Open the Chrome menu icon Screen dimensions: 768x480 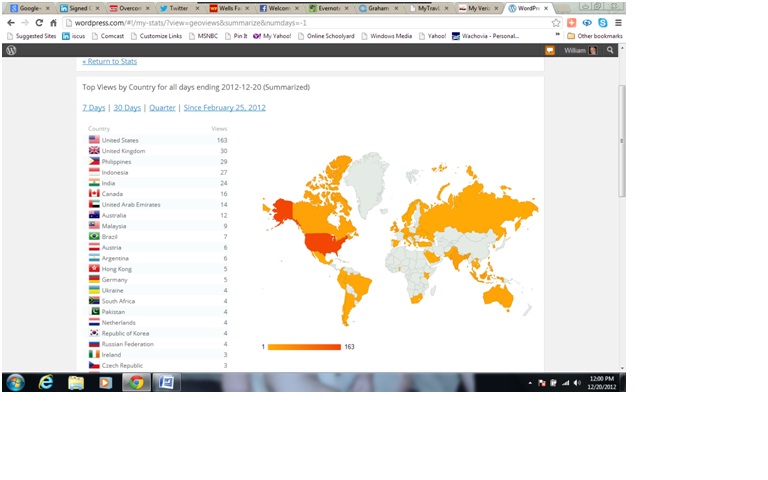pyautogui.click(x=617, y=22)
